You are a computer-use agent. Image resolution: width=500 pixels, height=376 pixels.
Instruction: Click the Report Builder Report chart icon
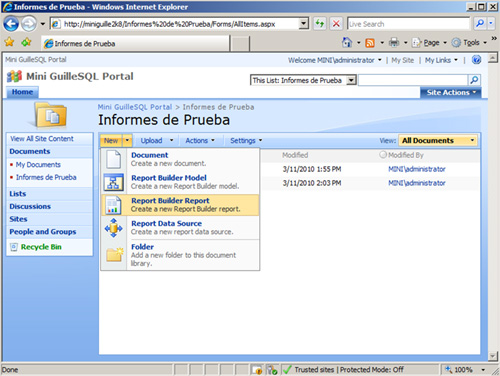(113, 205)
